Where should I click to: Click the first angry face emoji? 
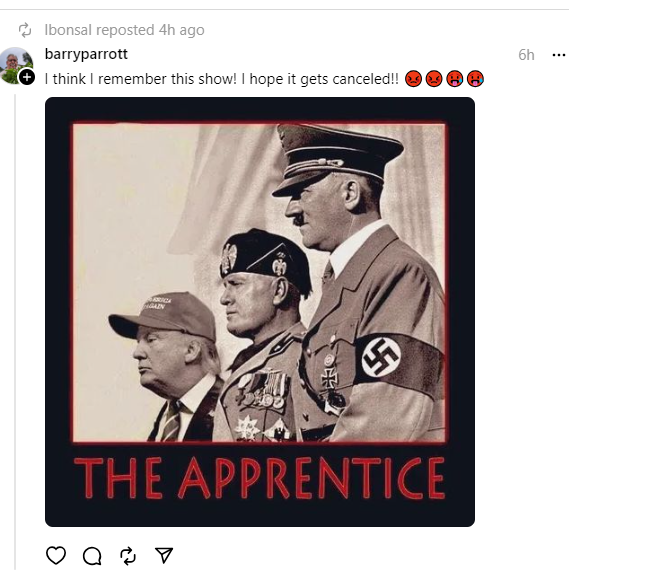pyautogui.click(x=413, y=79)
